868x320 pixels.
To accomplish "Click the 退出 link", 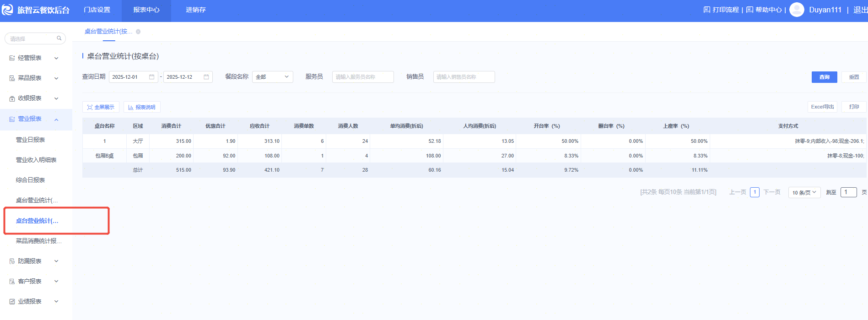I will click(860, 10).
